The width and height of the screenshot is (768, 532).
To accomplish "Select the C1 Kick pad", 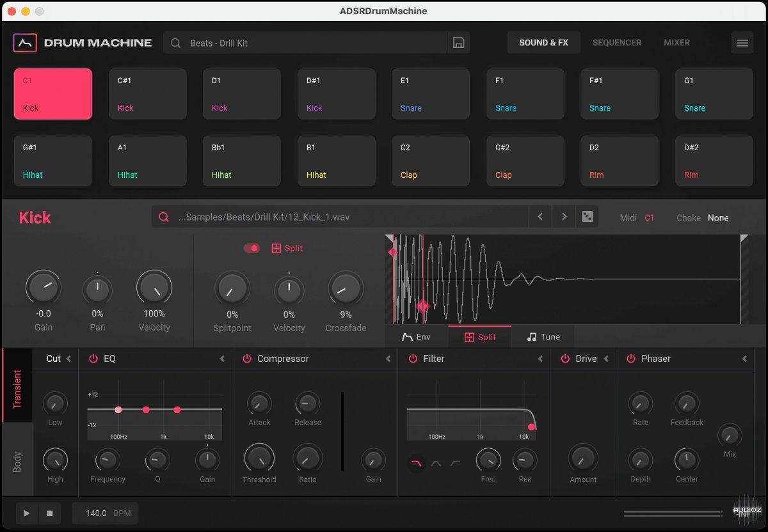I will [53, 94].
